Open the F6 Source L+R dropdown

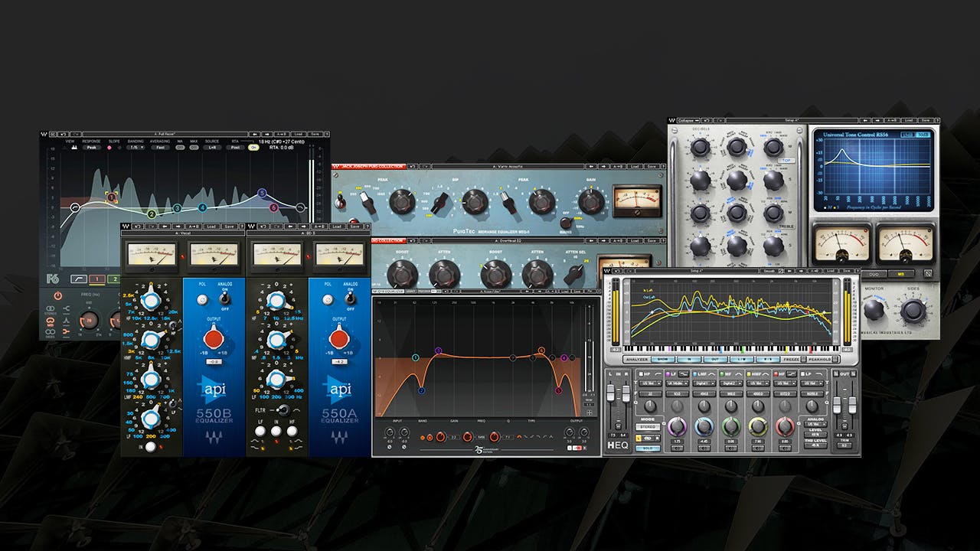pos(211,148)
